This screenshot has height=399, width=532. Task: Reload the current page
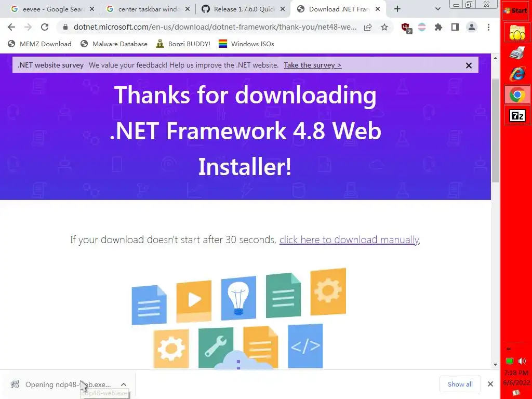point(45,27)
